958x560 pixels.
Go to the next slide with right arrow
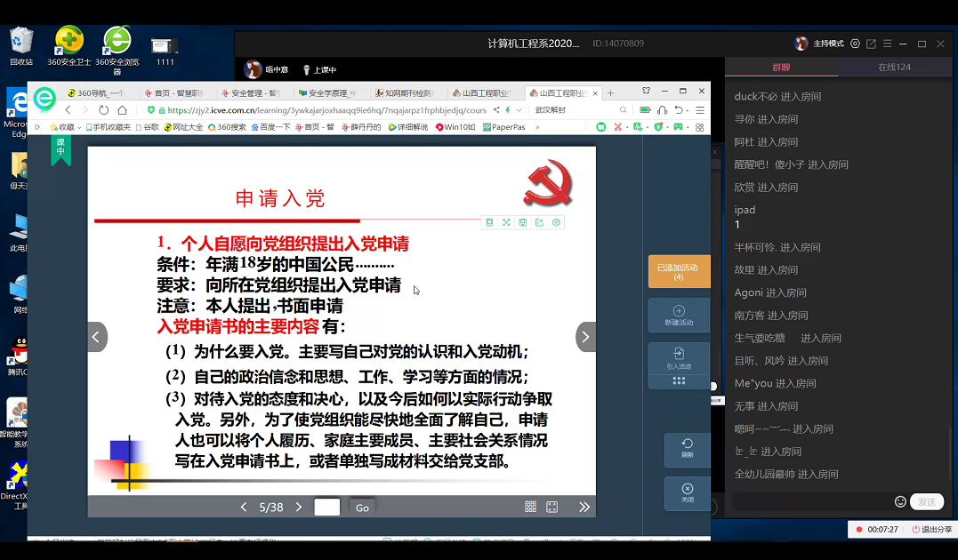point(585,337)
